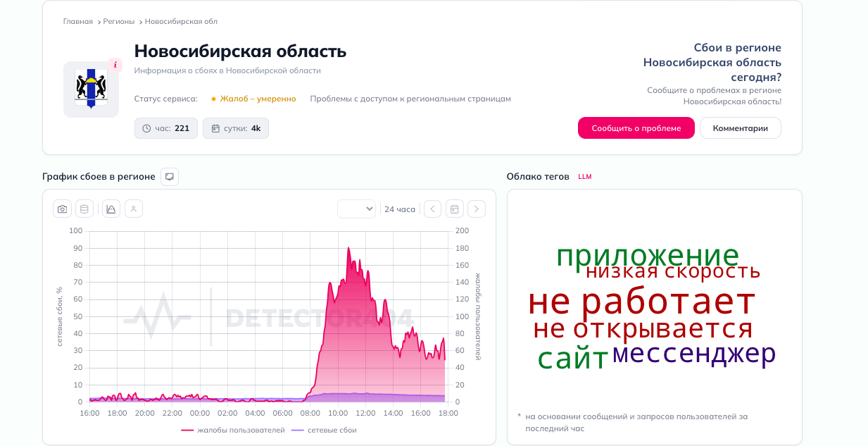
Task: Open the Комментарии button
Action: (741, 128)
